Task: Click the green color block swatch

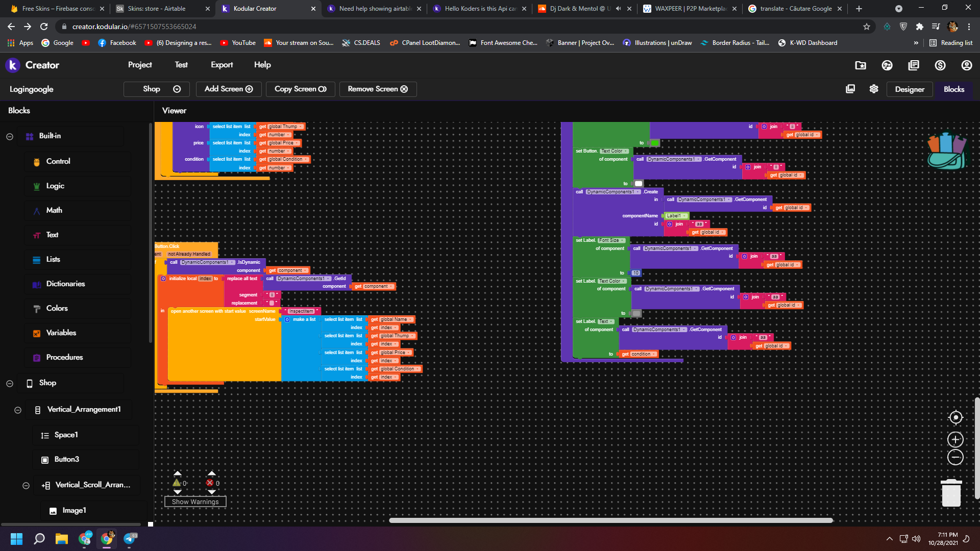Action: coord(654,143)
